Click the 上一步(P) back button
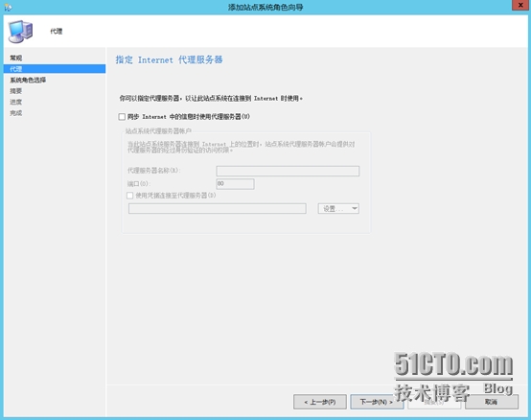Image resolution: width=531 pixels, height=420 pixels. 320,402
